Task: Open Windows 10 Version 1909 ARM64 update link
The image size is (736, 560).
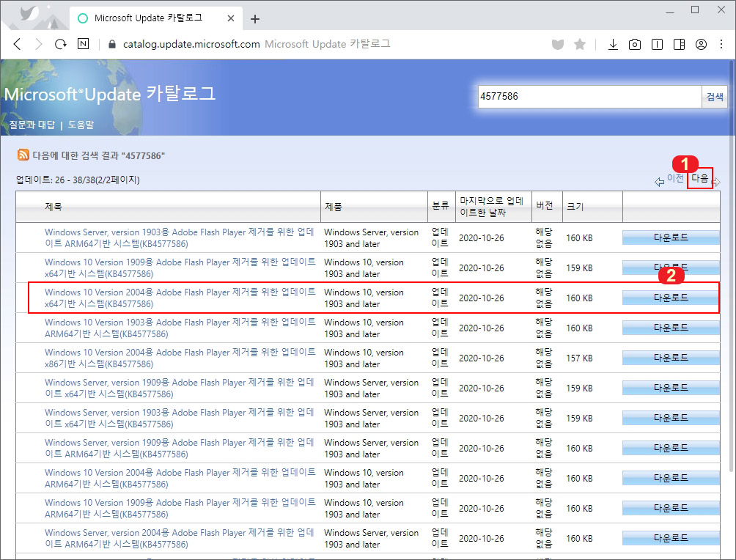Action: click(180, 509)
